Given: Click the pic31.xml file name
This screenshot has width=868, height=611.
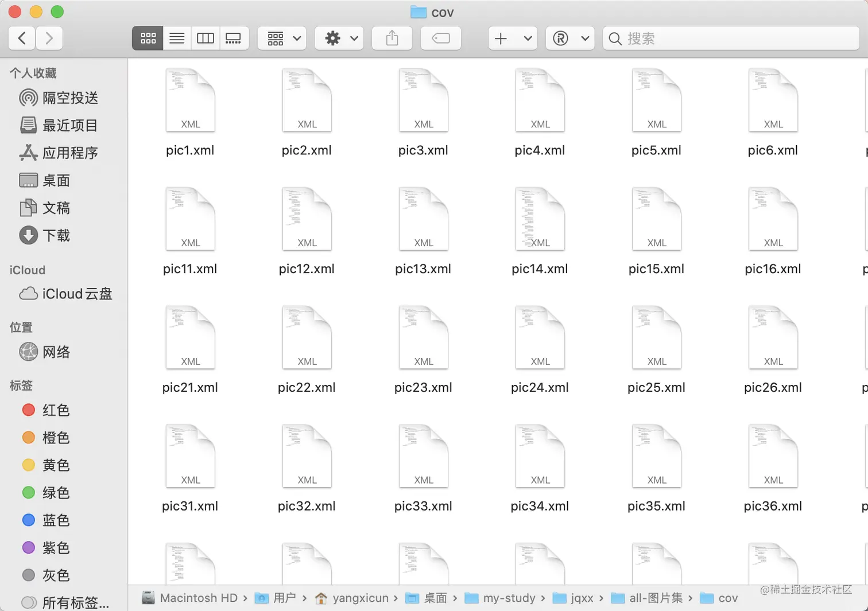Looking at the screenshot, I should click(190, 506).
